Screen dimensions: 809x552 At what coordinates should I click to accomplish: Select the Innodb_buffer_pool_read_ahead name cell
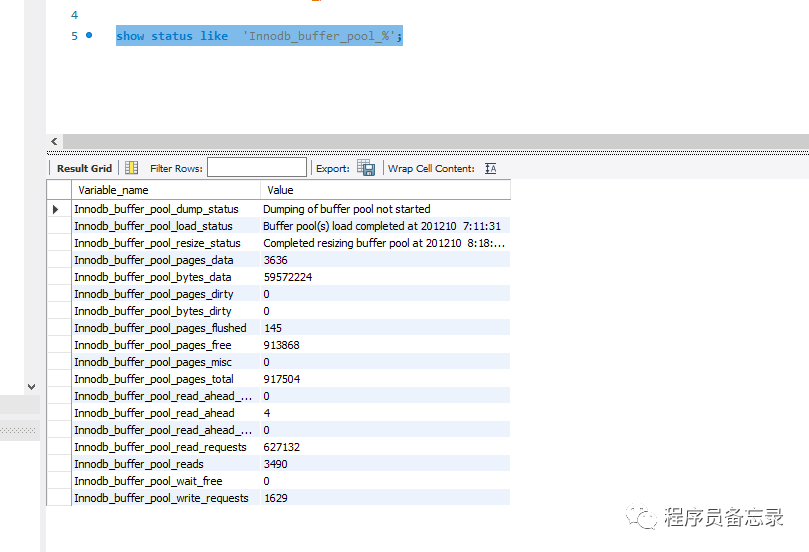[166, 413]
